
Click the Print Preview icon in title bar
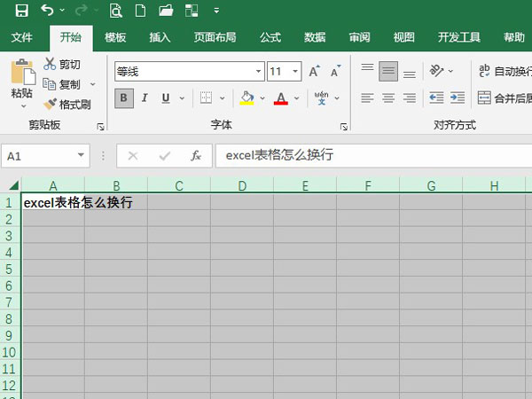click(115, 11)
